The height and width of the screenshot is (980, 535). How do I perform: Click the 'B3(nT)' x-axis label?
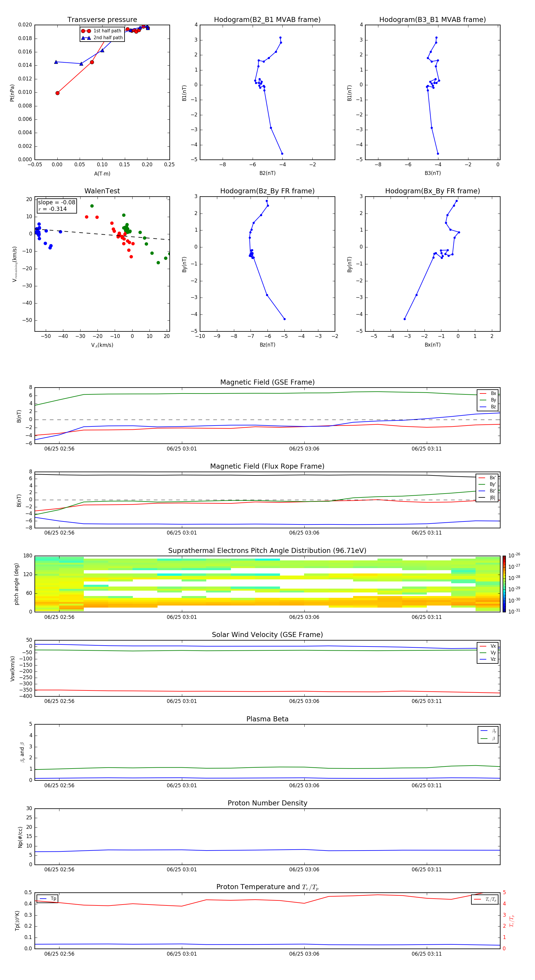click(x=432, y=173)
